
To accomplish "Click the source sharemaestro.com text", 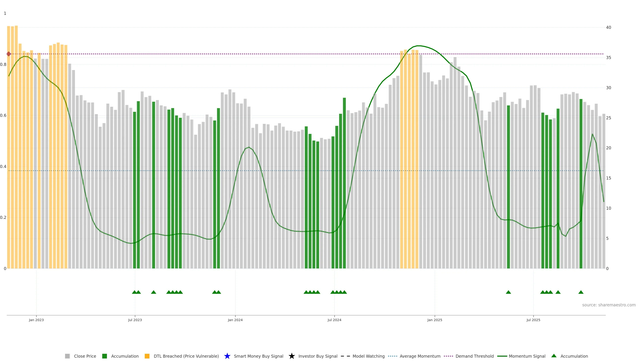I will point(609,305).
